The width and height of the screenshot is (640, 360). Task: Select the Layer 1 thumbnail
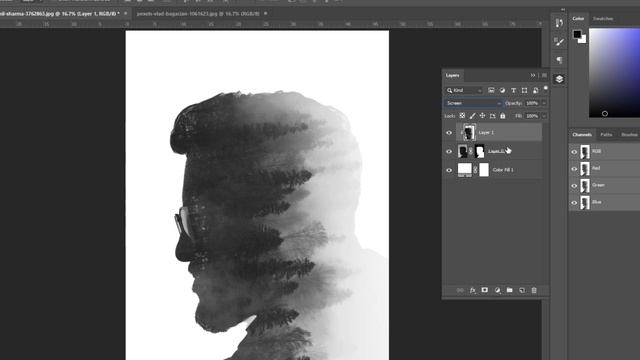click(x=469, y=133)
